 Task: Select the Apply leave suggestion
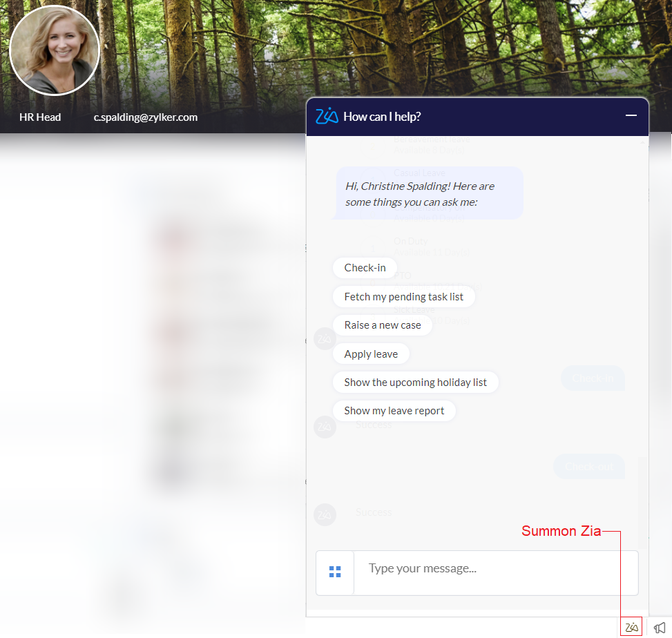click(x=371, y=354)
